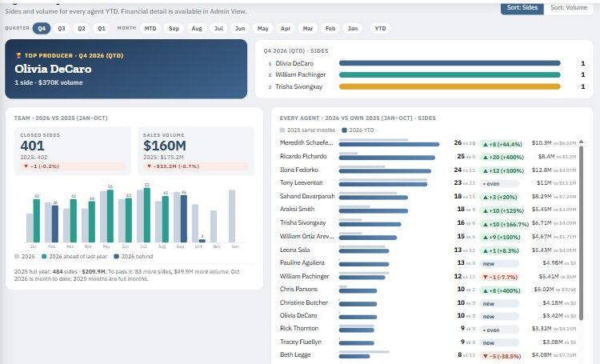
Task: Open the Closed Sides 401 card
Action: (x=73, y=151)
